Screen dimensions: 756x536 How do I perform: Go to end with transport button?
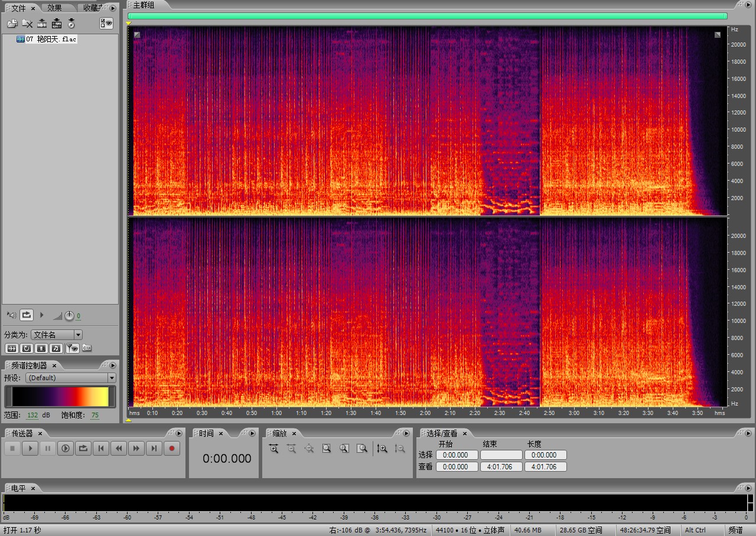(154, 449)
